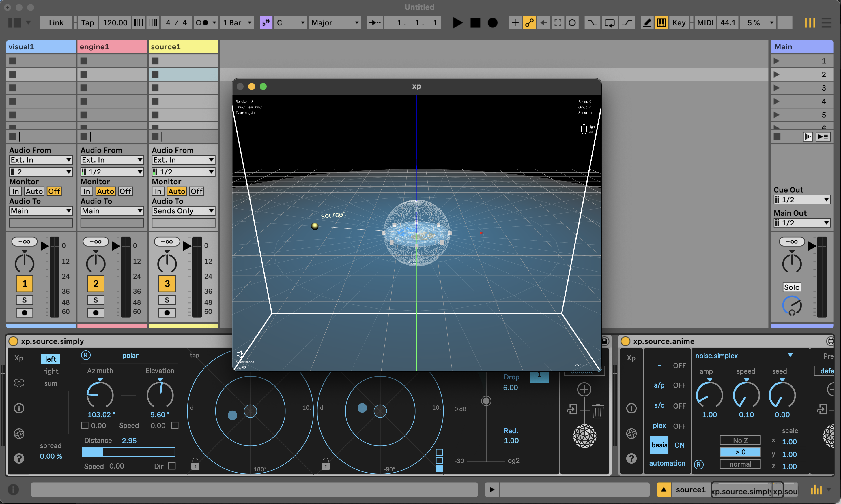
Task: Click the help question mark in xp.source.simply
Action: (x=19, y=459)
